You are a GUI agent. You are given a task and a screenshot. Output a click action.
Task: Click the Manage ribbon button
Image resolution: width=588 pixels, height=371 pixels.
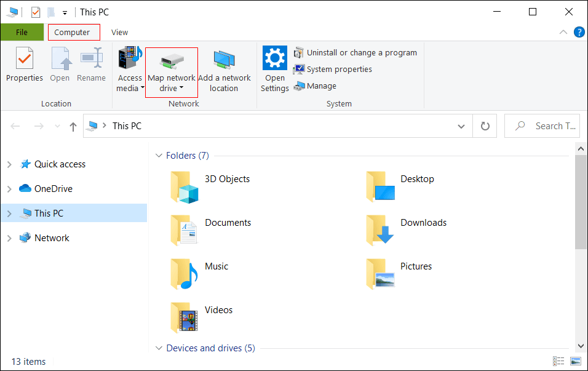point(315,86)
